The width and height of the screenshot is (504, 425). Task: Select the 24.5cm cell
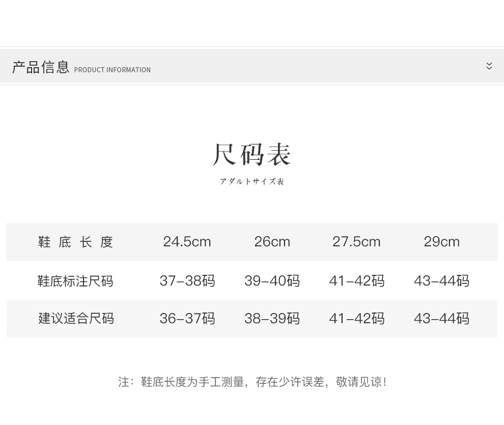[x=187, y=242]
